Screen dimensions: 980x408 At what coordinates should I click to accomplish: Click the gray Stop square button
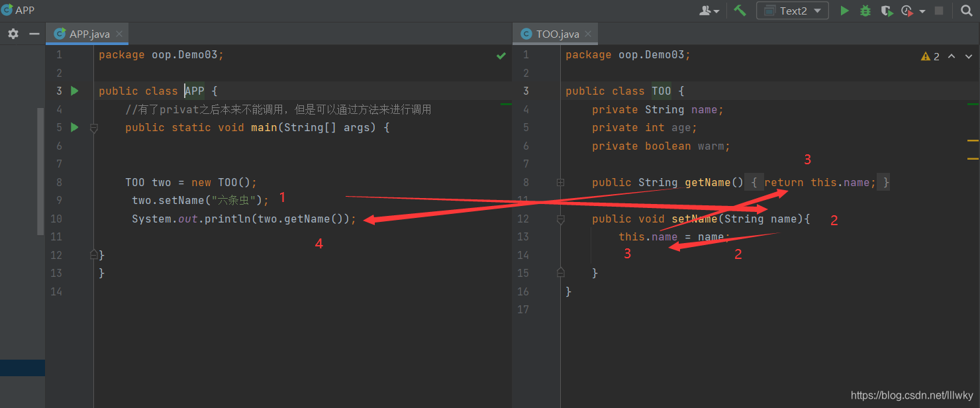pyautogui.click(x=939, y=11)
